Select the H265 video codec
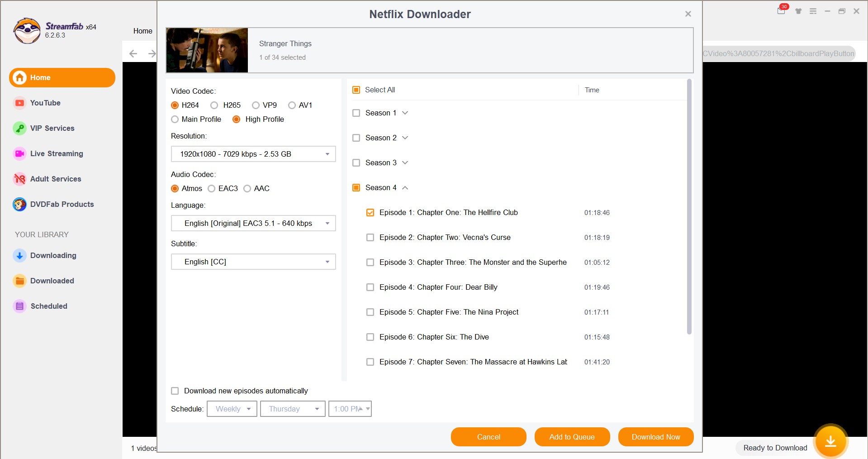 [214, 105]
